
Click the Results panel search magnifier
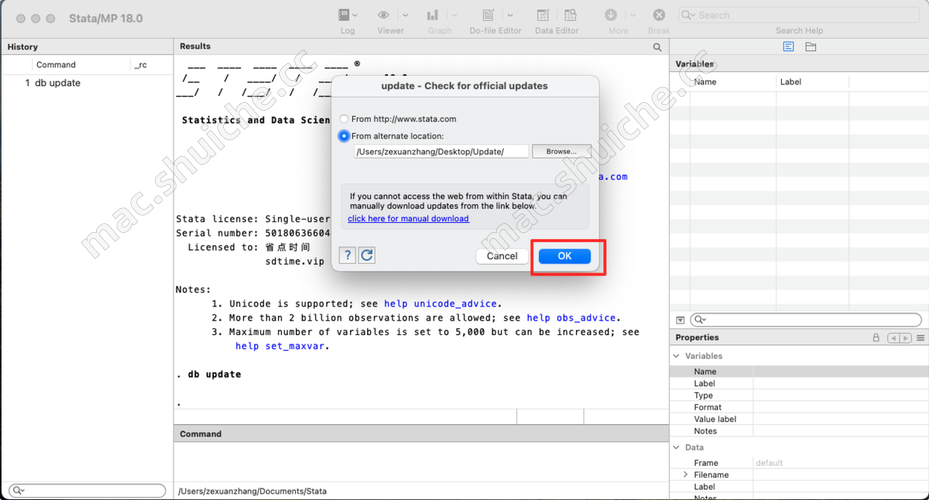657,47
